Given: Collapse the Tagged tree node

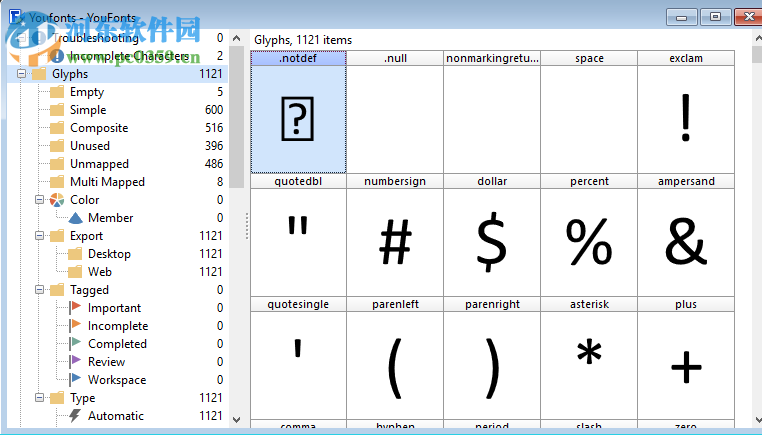Looking at the screenshot, I should tap(39, 290).
